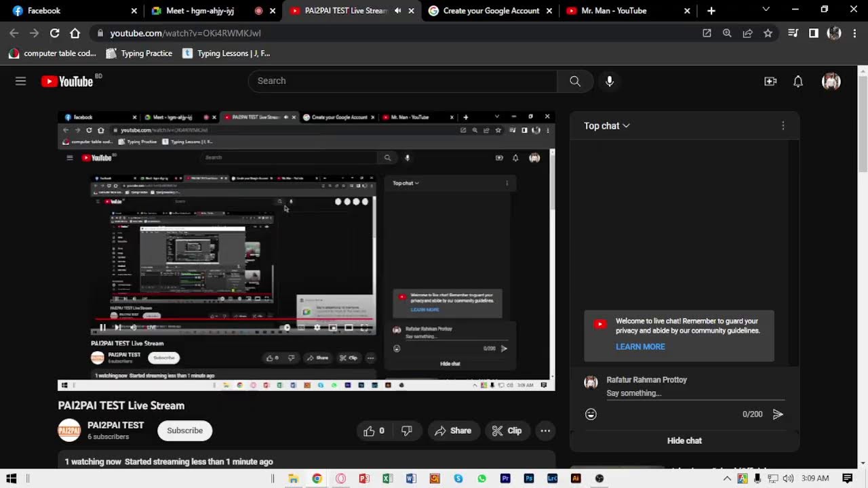Show hidden system tray icons
This screenshot has width=868, height=488.
click(x=727, y=479)
